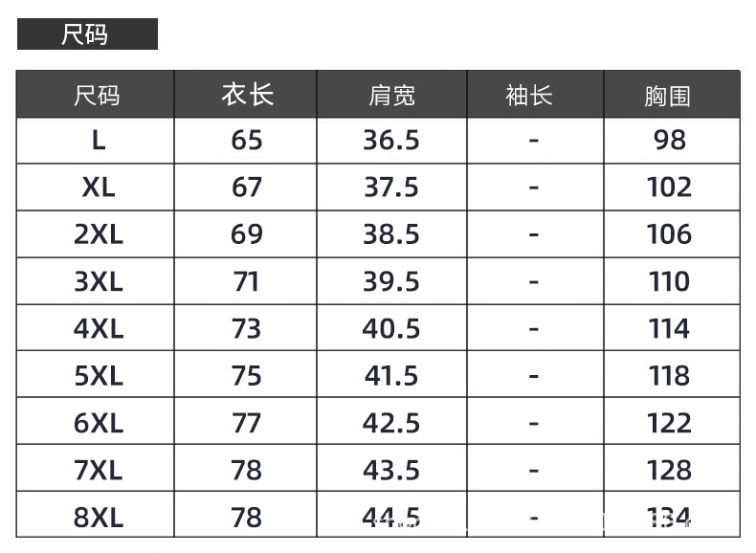
Task: Select the 肩宽 column header
Action: tap(391, 95)
